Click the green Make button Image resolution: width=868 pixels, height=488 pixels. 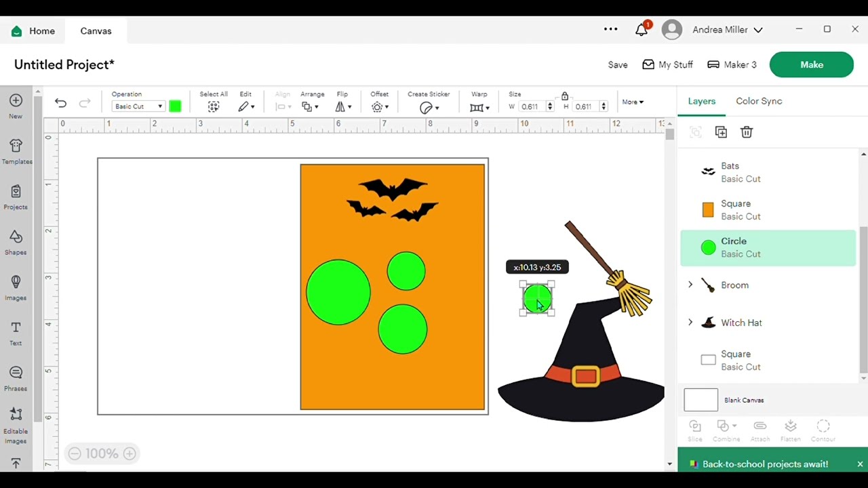pyautogui.click(x=812, y=64)
